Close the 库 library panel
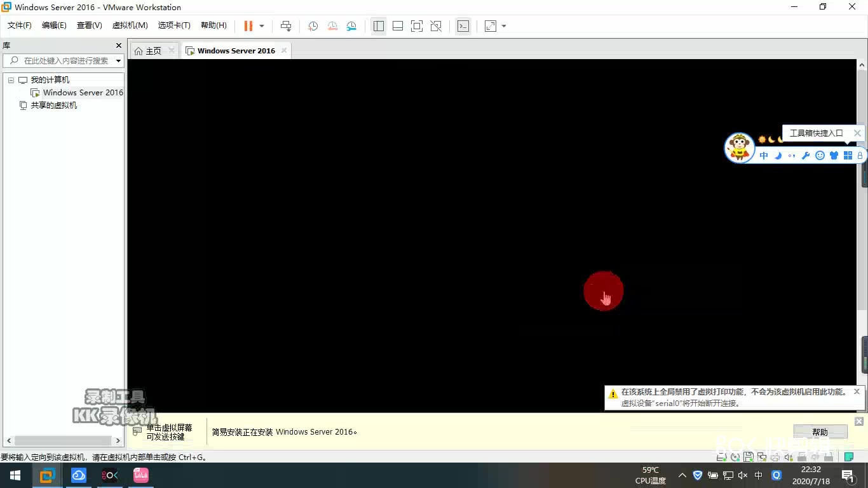868x488 pixels. click(118, 46)
